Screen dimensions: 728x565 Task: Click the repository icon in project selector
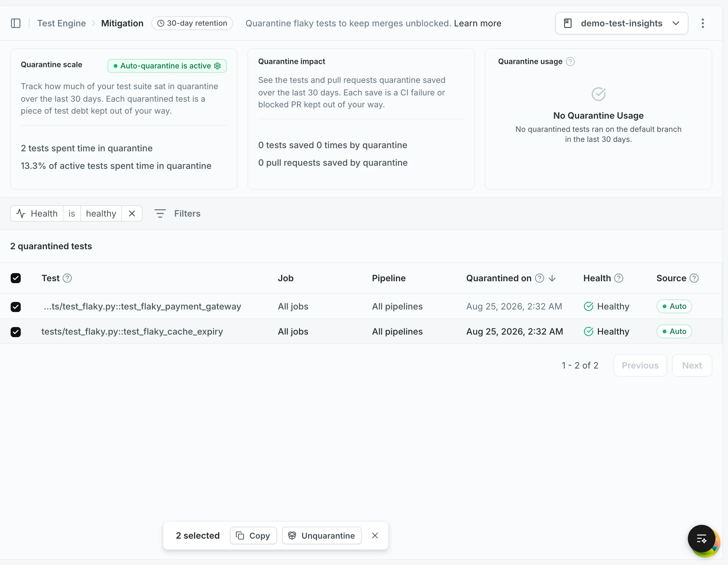point(568,23)
